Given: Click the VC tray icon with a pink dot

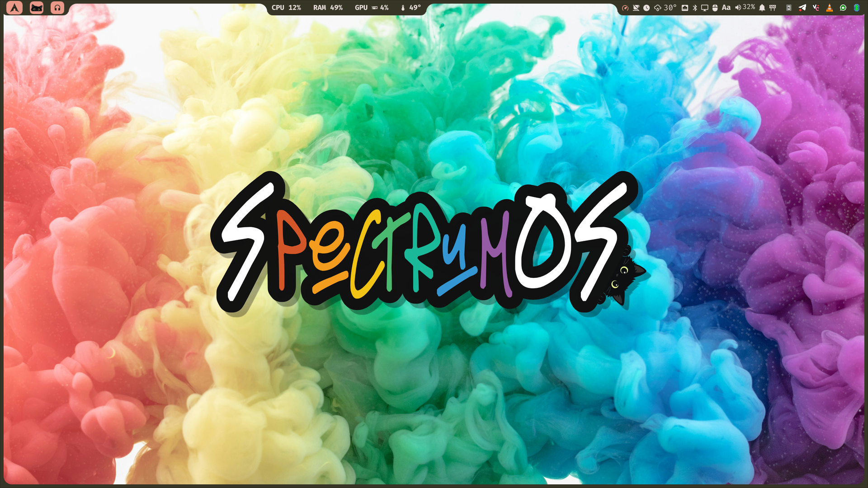Looking at the screenshot, I should coord(816,8).
